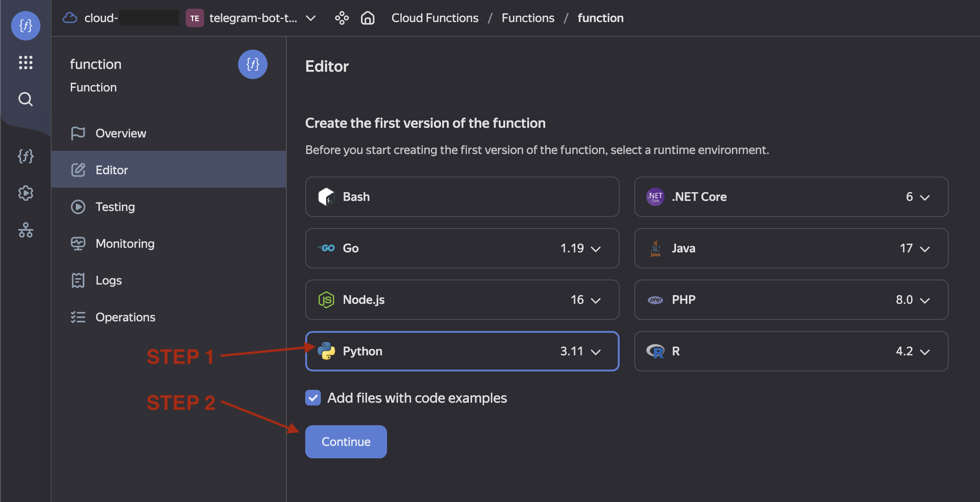Click the hierarchy network icon in left rail
Image resolution: width=980 pixels, height=502 pixels.
(26, 230)
